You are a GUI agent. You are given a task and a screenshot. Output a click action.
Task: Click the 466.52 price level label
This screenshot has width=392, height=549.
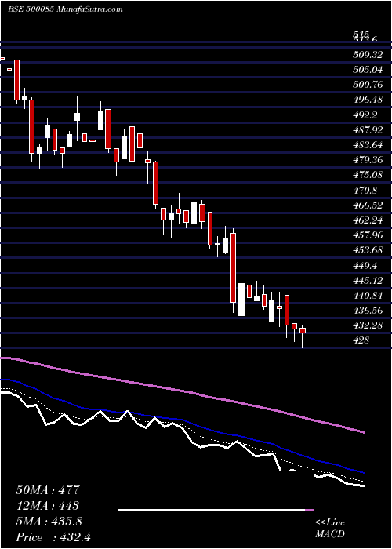(x=368, y=205)
